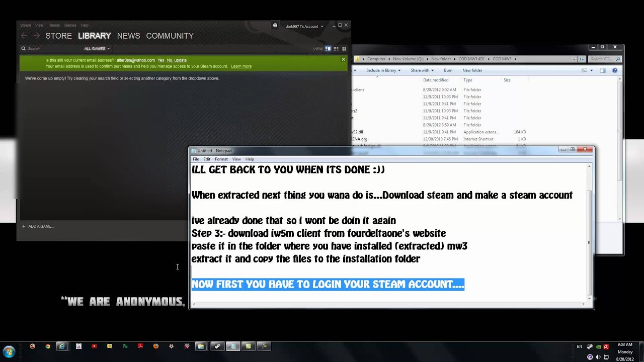Open the Explorer view options dropdown arrow
Viewport: 644px width, 362px height.
591,70
